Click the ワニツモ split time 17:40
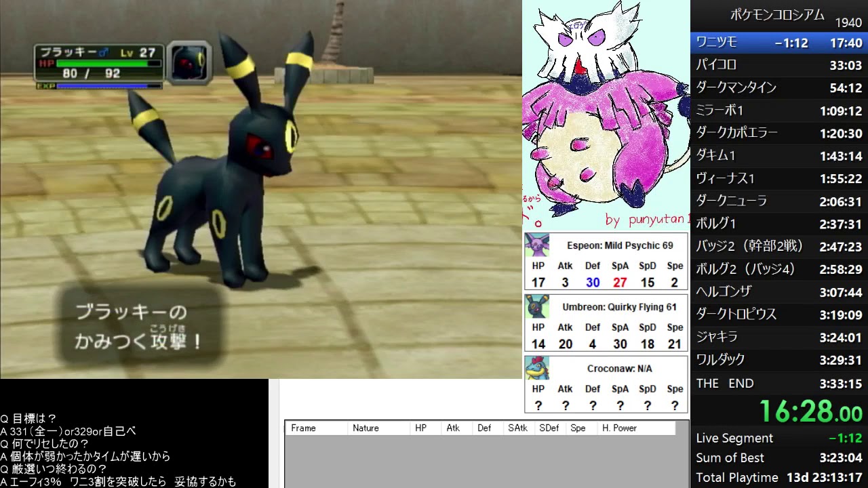Image resolution: width=868 pixels, height=488 pixels. (846, 43)
